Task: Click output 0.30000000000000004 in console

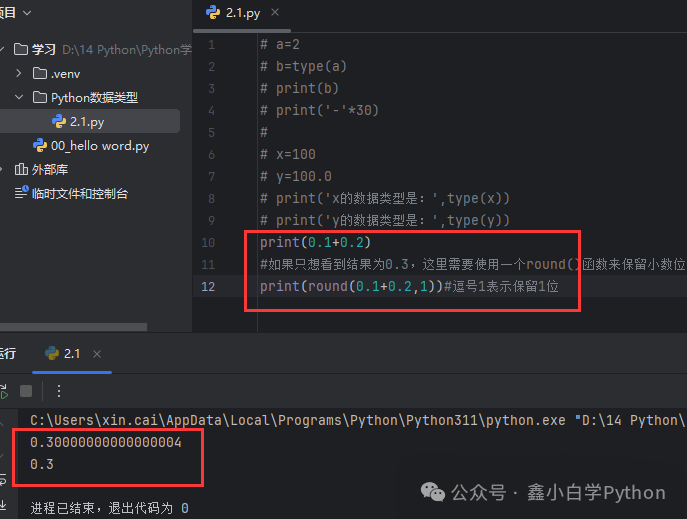Action: [x=106, y=442]
